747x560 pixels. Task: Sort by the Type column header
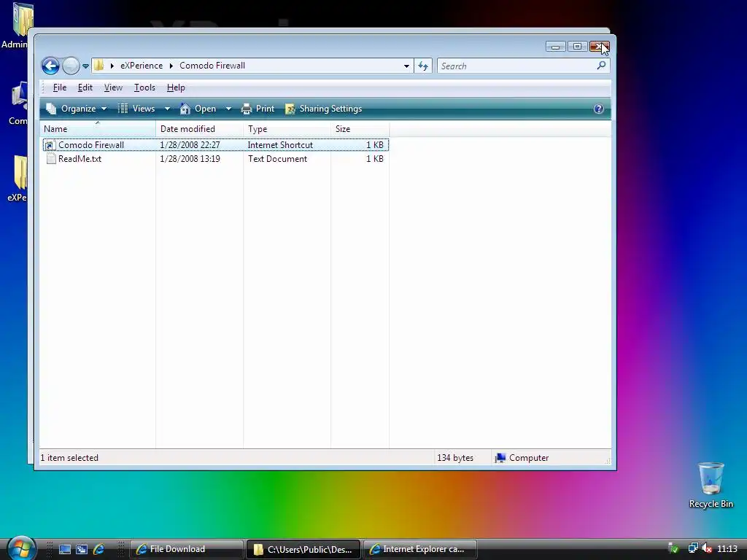(287, 129)
